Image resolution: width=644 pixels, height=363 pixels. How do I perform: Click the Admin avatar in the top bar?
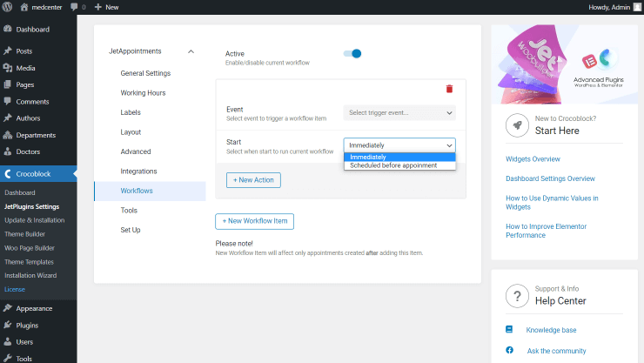point(637,7)
